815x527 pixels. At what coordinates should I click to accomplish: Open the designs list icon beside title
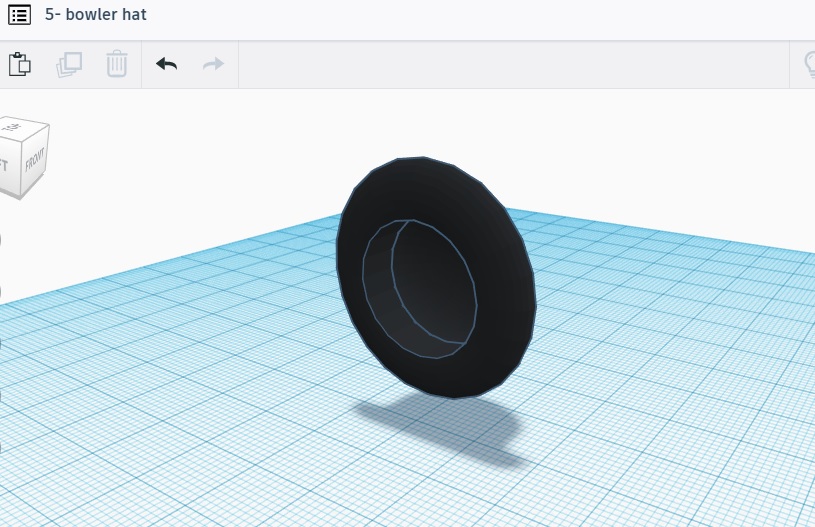(x=19, y=15)
